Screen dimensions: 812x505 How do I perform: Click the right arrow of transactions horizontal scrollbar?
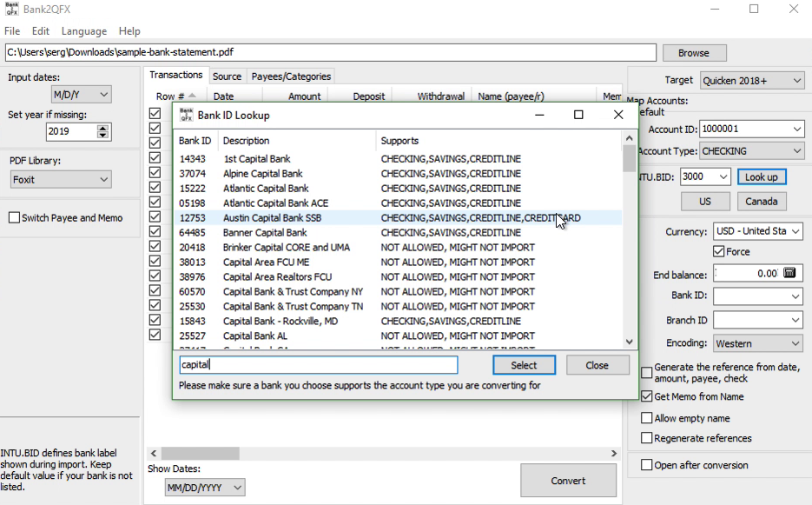614,453
